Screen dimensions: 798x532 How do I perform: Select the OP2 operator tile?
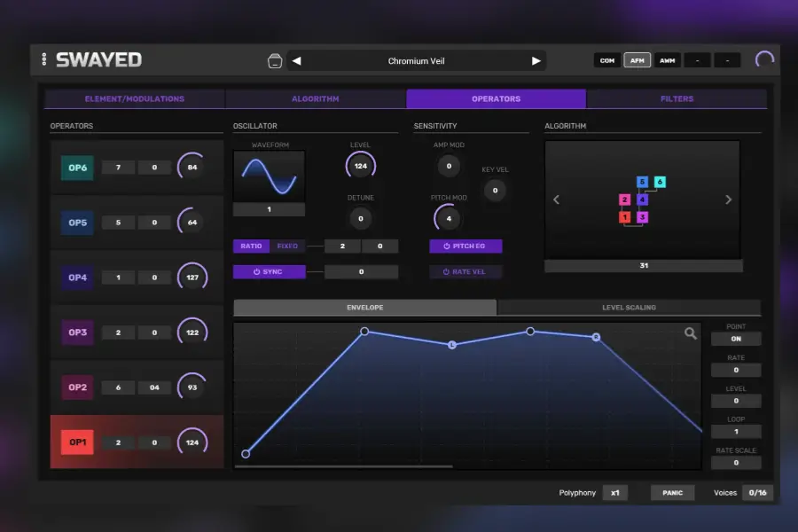click(76, 387)
